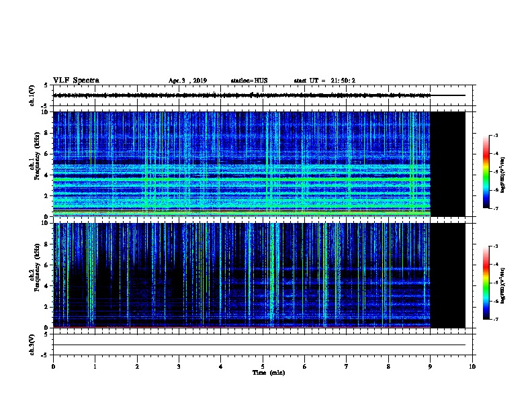Screen dimensions: 532x411
Task: Click the "-3" label on the ch.1 color bar
Action: [x=495, y=136]
